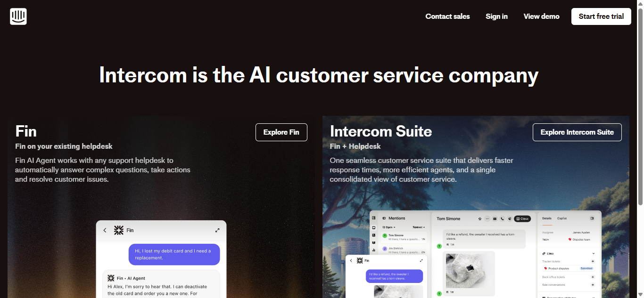644x298 pixels.
Task: Click the Explore Intercom Suite button
Action: click(577, 132)
